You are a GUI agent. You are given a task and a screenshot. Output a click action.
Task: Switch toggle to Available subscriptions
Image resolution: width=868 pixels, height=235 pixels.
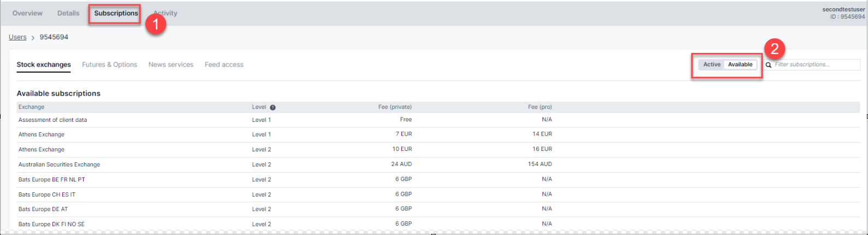740,64
